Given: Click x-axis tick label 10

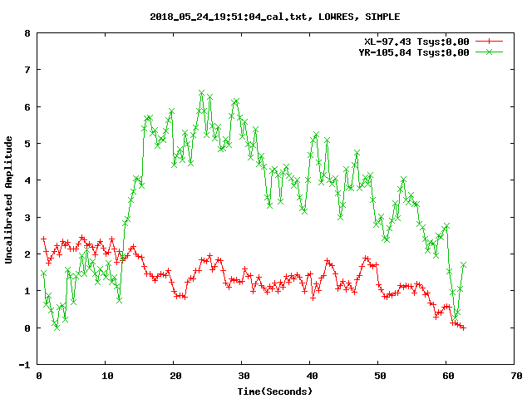Looking at the screenshot, I should click(x=107, y=376).
